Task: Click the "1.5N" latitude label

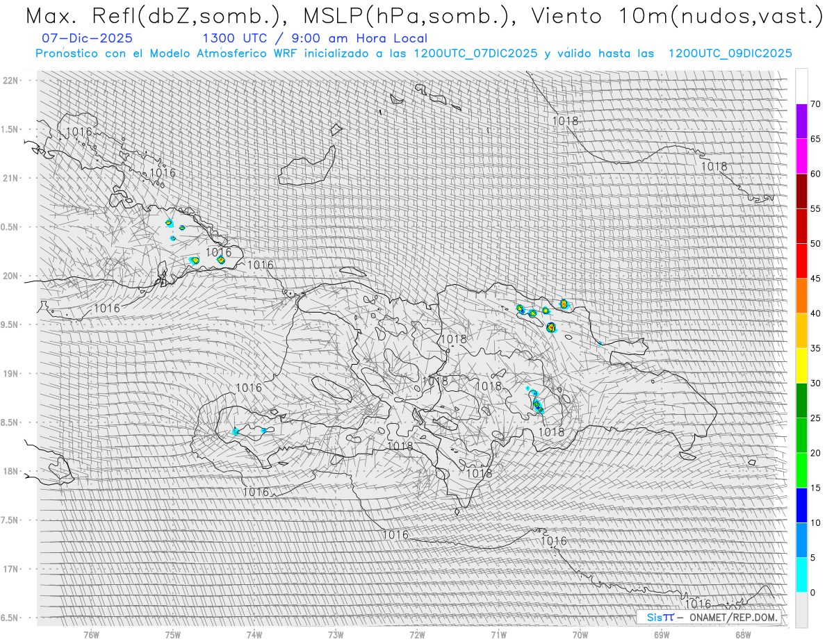Action: [x=10, y=129]
